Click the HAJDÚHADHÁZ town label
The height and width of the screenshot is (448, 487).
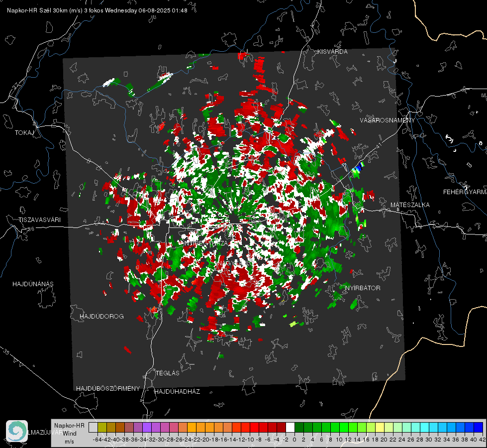click(x=178, y=392)
